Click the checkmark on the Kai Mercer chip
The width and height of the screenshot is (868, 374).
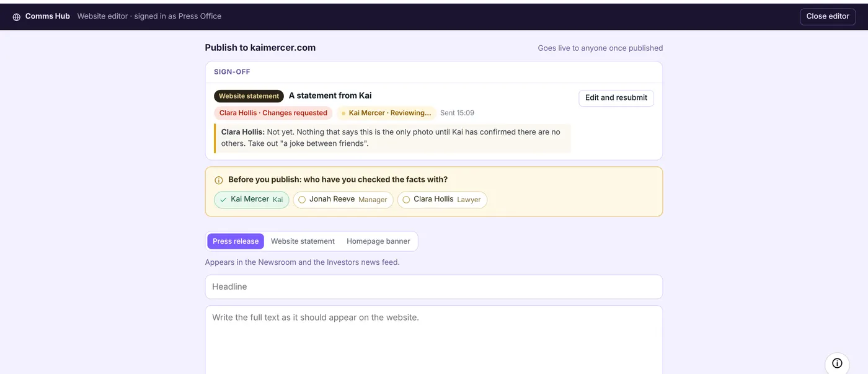pos(223,200)
